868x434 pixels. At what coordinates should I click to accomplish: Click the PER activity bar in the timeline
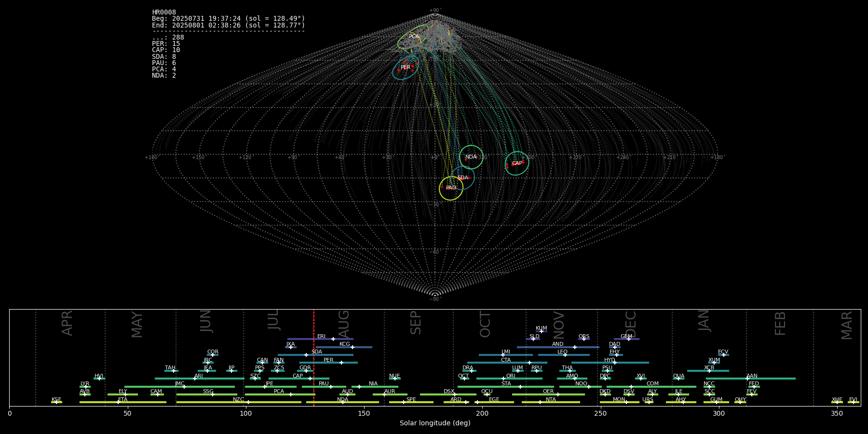coord(328,363)
